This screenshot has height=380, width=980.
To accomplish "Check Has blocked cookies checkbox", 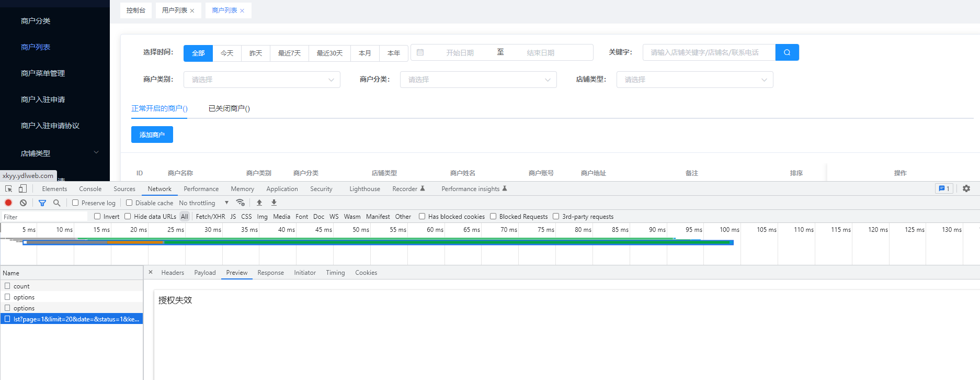I will point(422,216).
